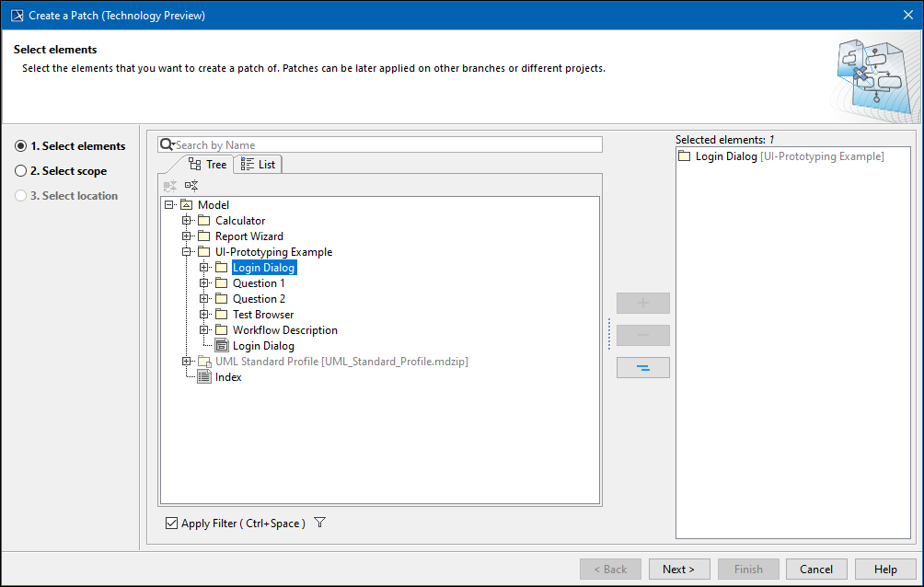Click the filter funnel icon

coord(319,524)
